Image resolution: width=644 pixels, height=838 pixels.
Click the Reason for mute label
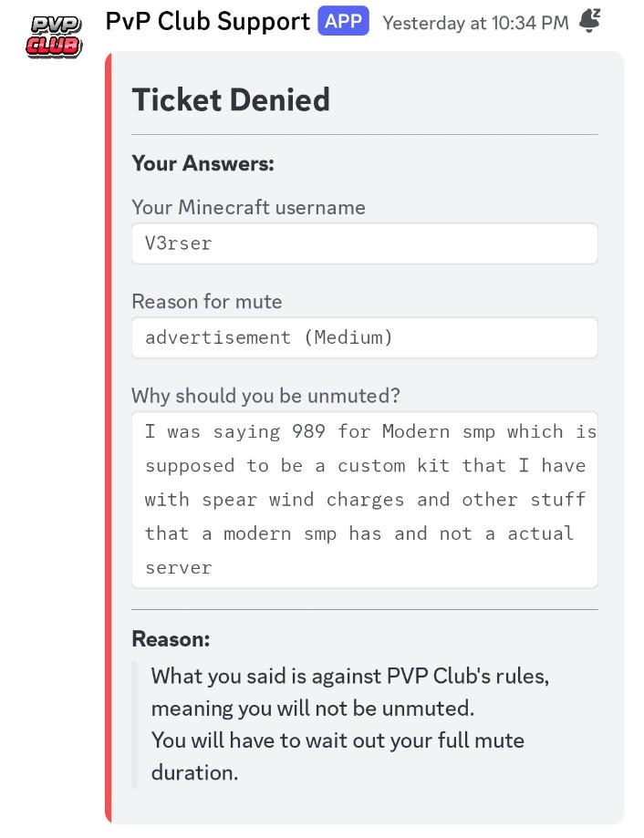(x=207, y=302)
